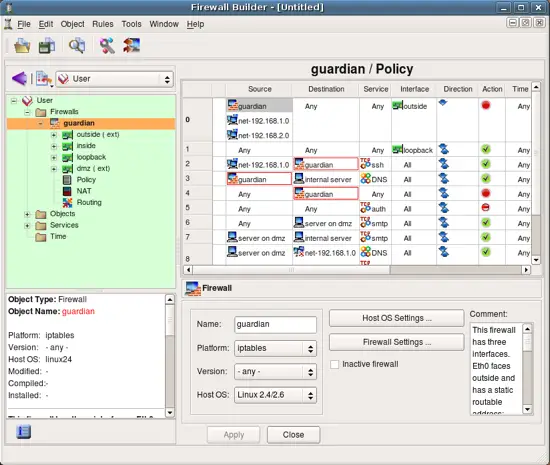
Task: Open the User library dropdown
Action: pyautogui.click(x=115, y=79)
